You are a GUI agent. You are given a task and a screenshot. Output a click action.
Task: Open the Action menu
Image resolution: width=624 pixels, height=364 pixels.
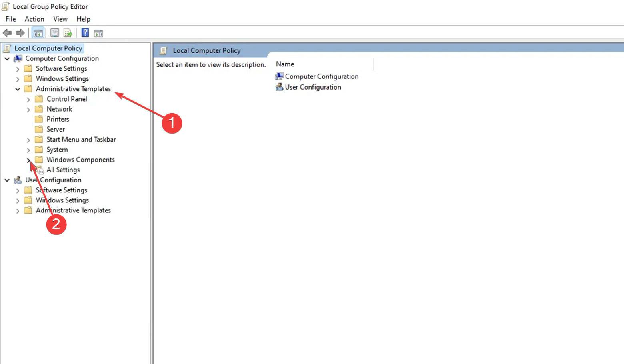[34, 19]
